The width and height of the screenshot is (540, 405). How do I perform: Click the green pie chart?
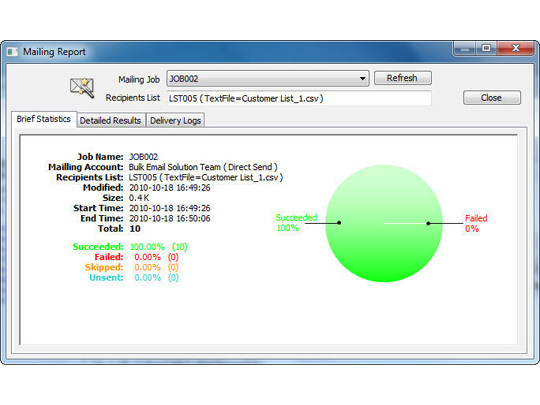[x=384, y=223]
